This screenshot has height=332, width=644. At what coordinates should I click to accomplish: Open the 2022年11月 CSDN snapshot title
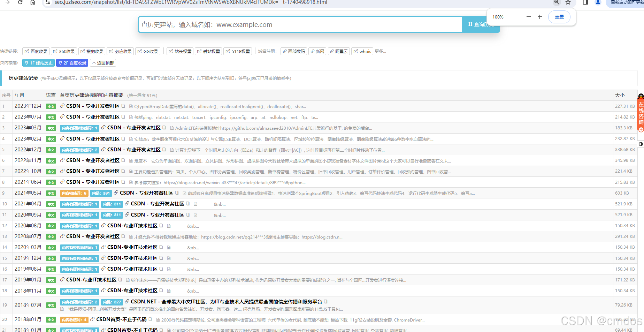(x=93, y=160)
